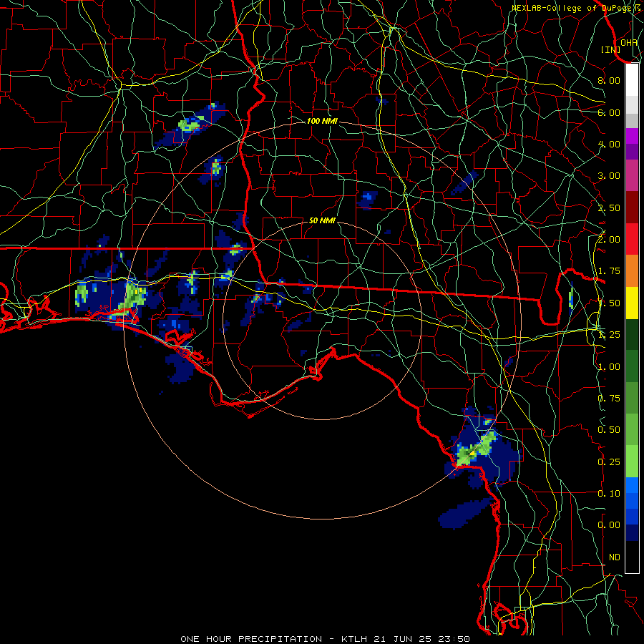Select the 3.00 legend value
Screen dimensions: 644x644
pos(609,176)
